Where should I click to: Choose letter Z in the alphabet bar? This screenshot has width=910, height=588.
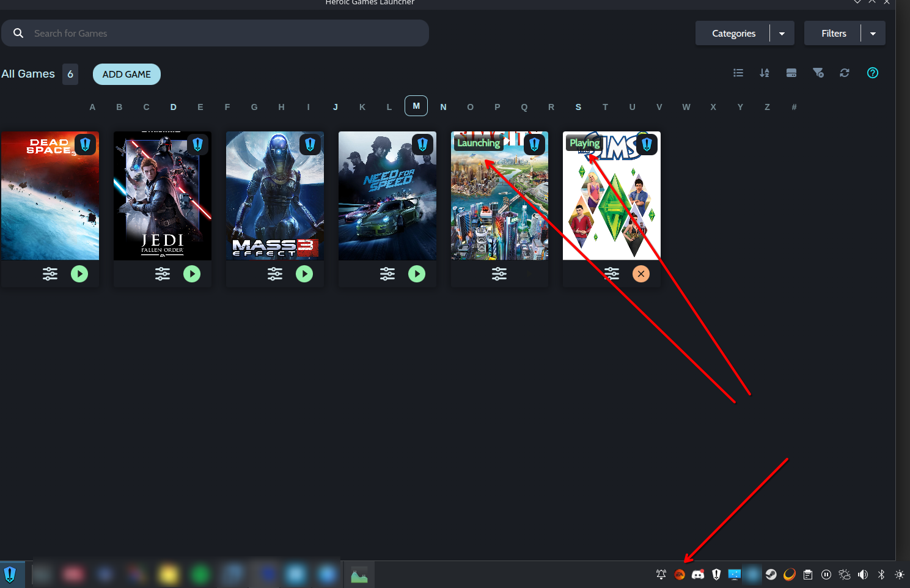[767, 107]
